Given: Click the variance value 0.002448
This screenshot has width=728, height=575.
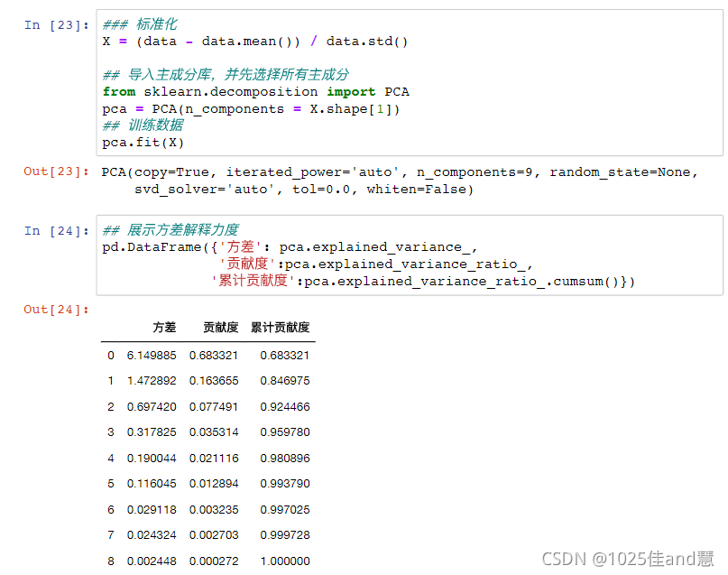Looking at the screenshot, I should click(152, 561).
